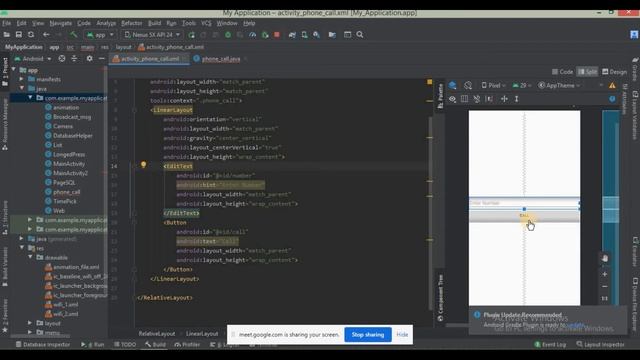Click the guidelines columns icon in design toolbar

coord(464,99)
